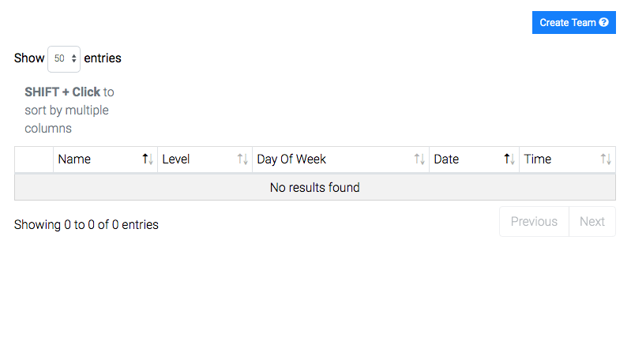Click the sort arrows icon next to Name
The width and height of the screenshot is (631, 364).
(x=148, y=159)
